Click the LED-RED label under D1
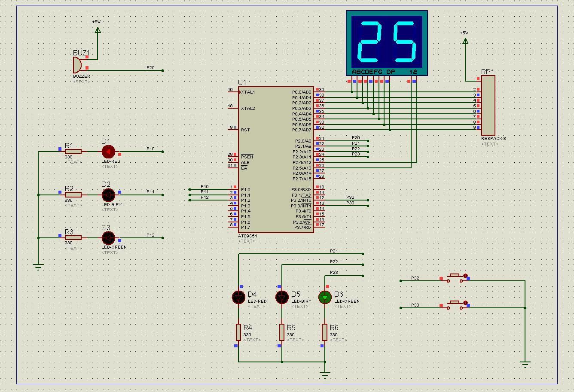Image resolution: width=574 pixels, height=392 pixels. point(111,161)
